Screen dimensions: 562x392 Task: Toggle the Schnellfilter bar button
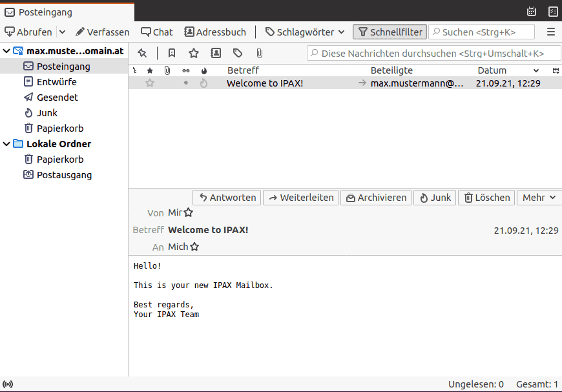[x=390, y=32]
